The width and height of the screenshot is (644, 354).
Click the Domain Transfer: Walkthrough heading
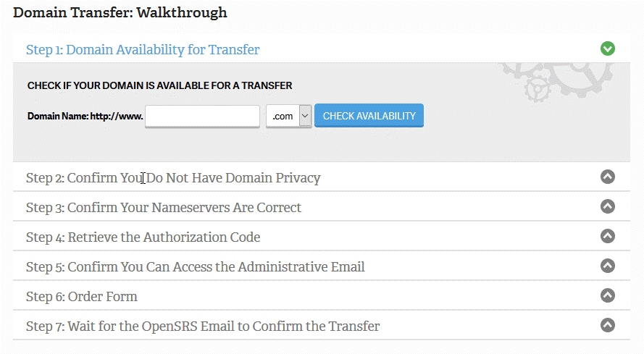[x=120, y=13]
